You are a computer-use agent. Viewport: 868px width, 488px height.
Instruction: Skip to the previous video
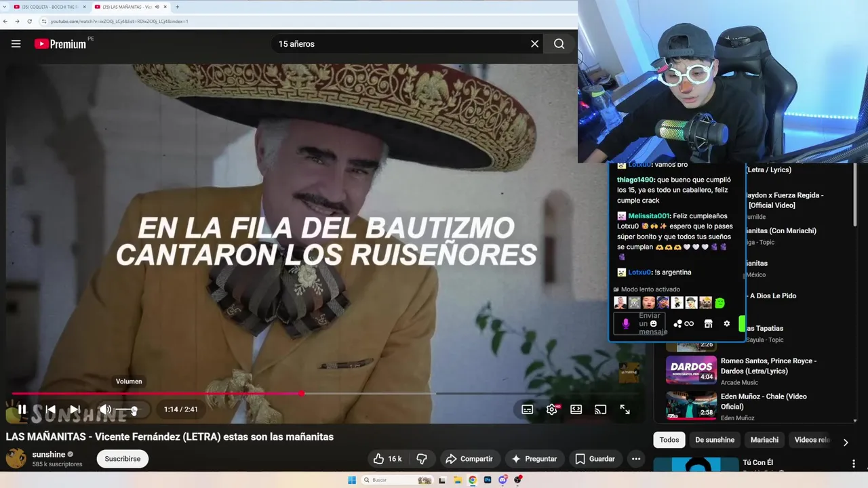pyautogui.click(x=50, y=409)
